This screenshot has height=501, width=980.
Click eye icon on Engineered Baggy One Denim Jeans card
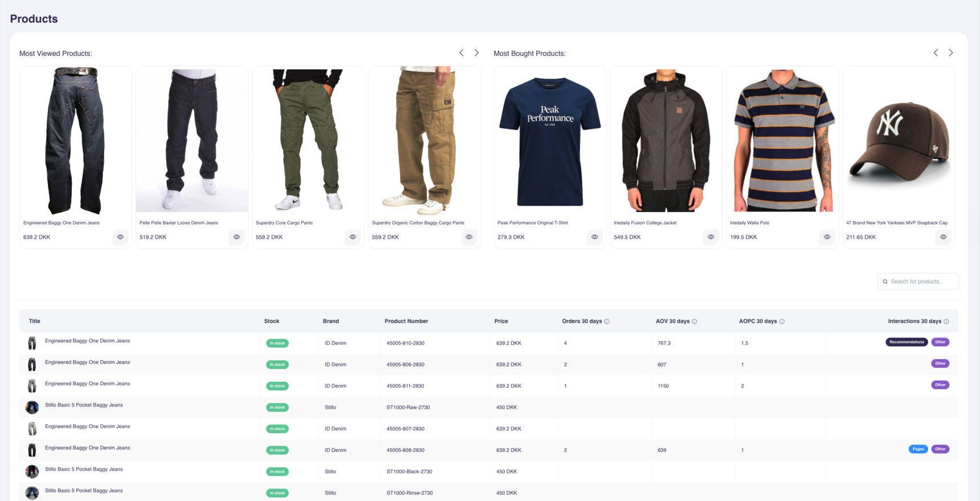point(120,237)
